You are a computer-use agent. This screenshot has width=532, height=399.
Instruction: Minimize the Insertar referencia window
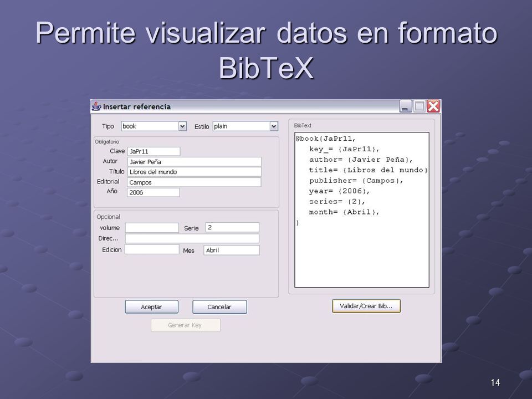[x=405, y=106]
